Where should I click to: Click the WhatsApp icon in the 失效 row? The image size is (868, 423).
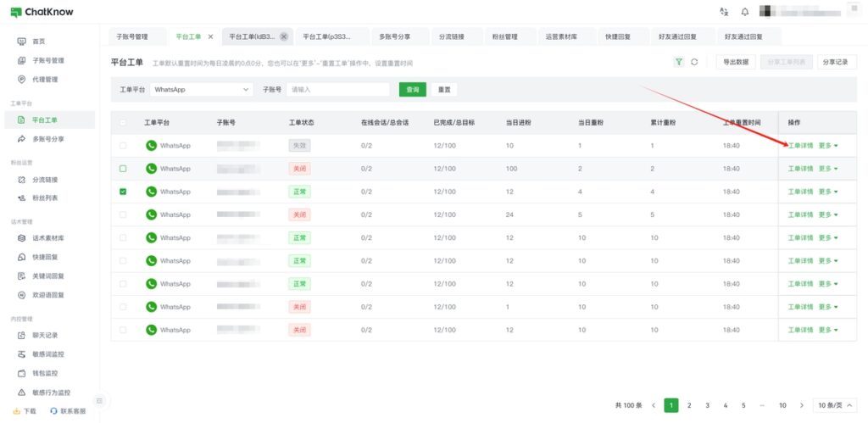coord(151,146)
